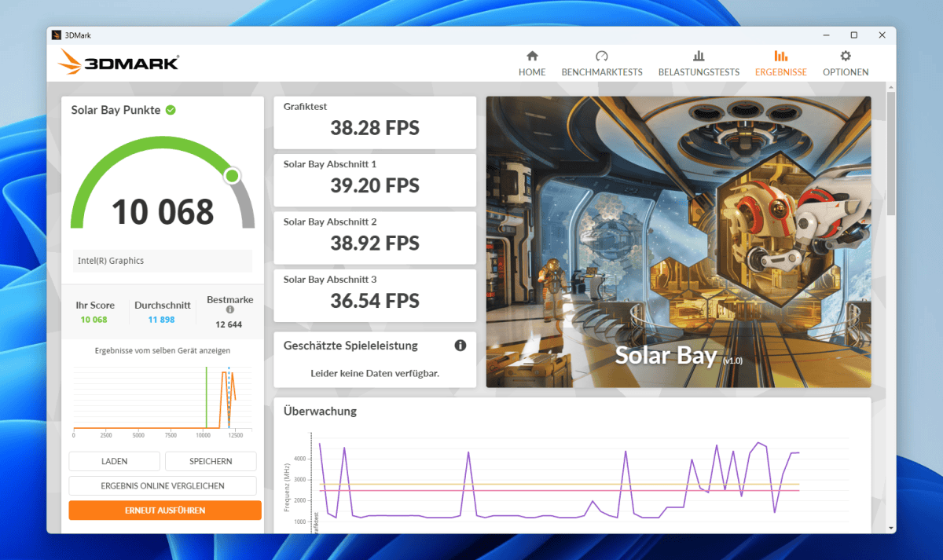
Task: Open the OPTIONEN tab
Action: click(x=846, y=64)
